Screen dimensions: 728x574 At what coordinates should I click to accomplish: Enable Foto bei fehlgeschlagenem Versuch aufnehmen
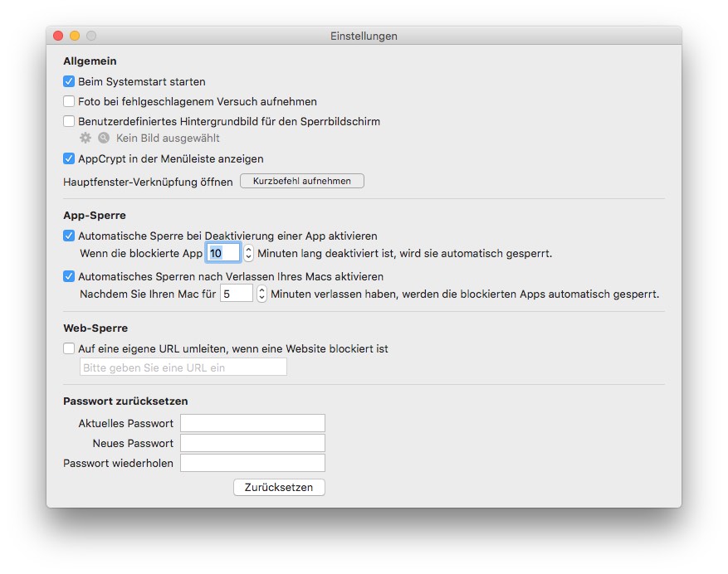69,102
